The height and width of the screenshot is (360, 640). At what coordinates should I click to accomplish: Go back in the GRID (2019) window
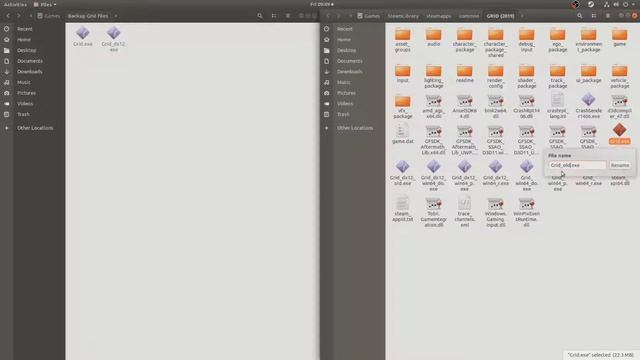pyautogui.click(x=328, y=16)
